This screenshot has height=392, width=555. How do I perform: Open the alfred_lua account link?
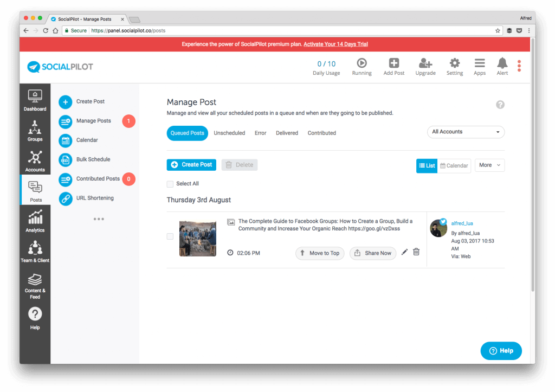click(462, 223)
